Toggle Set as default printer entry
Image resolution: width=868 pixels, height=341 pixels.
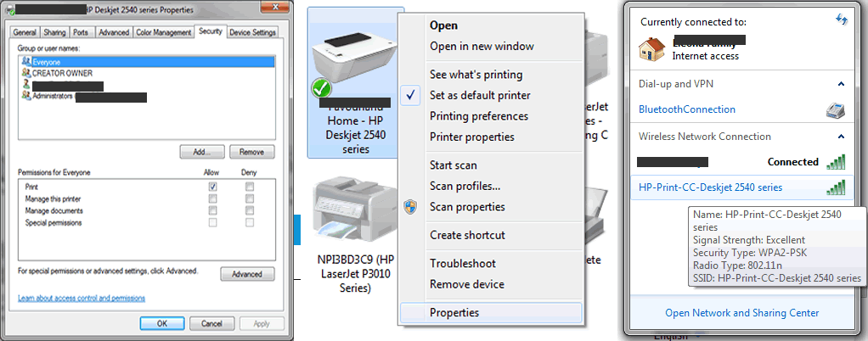[490, 96]
